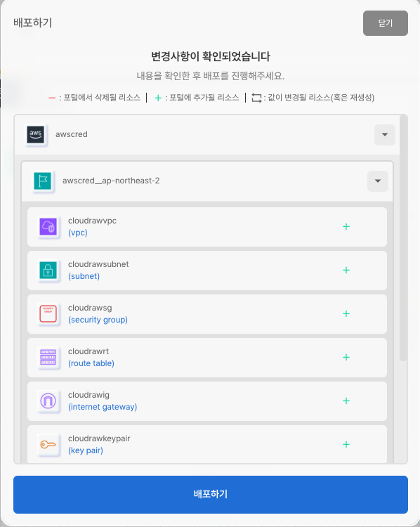
Task: Click the (route table) type label
Action: point(91,363)
